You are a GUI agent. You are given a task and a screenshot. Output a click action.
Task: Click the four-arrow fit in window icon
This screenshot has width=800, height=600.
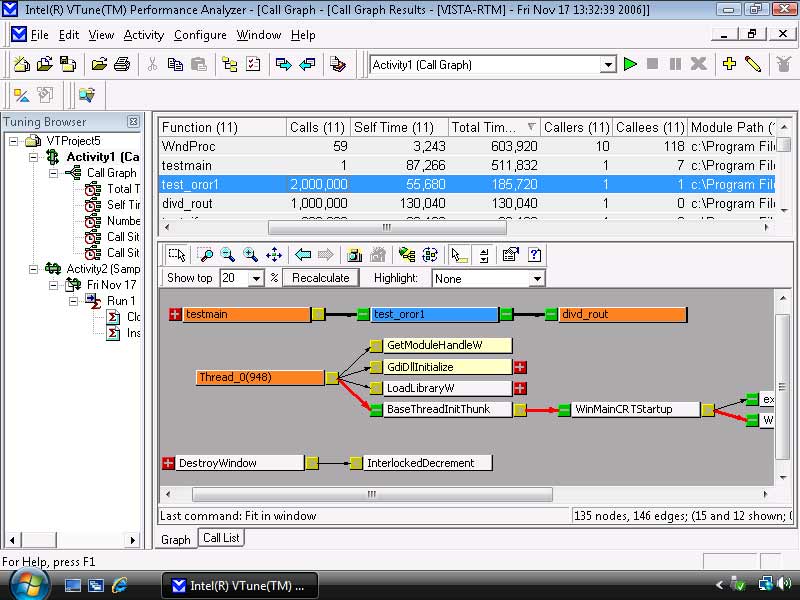274,254
